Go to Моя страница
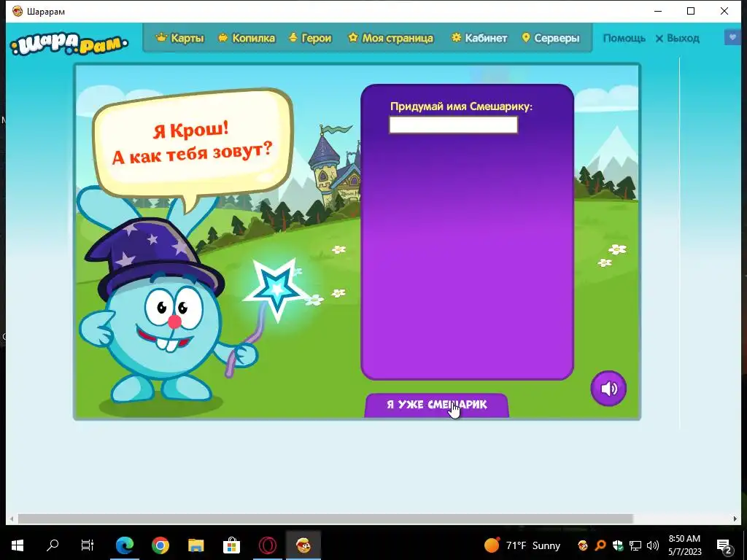Viewport: 747px width, 560px height. pos(391,38)
